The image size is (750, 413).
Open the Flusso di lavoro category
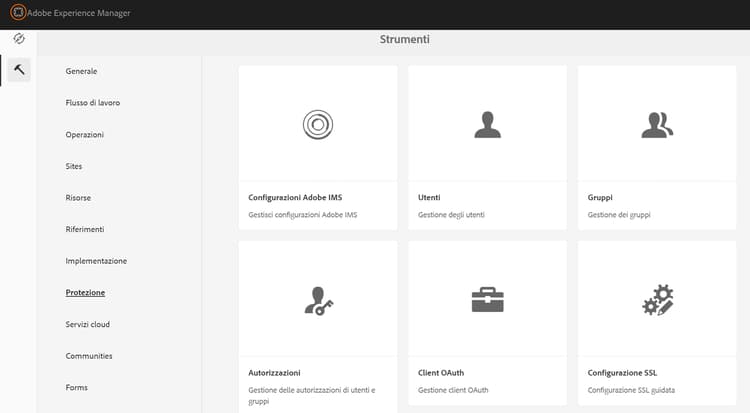pos(93,102)
